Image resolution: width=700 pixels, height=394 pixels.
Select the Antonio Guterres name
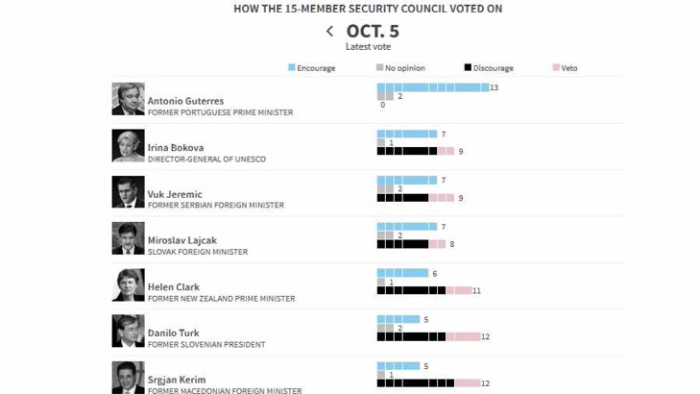tap(186, 101)
